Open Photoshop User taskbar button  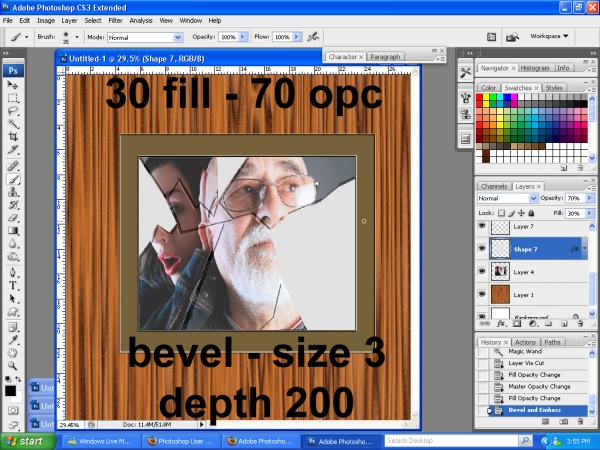pyautogui.click(x=181, y=441)
